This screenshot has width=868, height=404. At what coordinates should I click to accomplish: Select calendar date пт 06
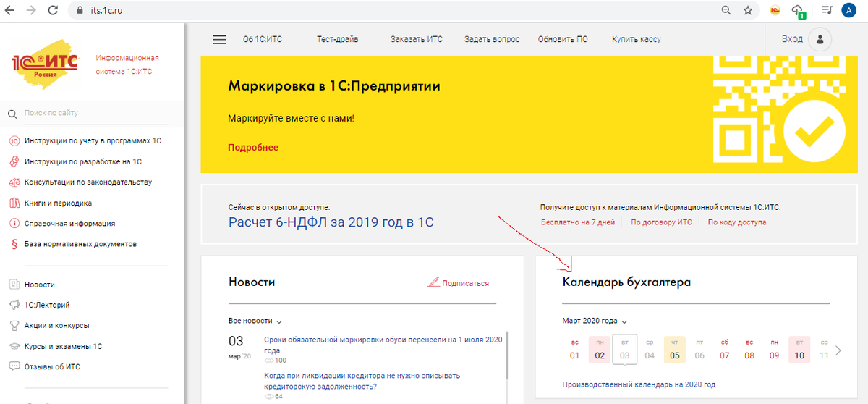[x=699, y=349]
